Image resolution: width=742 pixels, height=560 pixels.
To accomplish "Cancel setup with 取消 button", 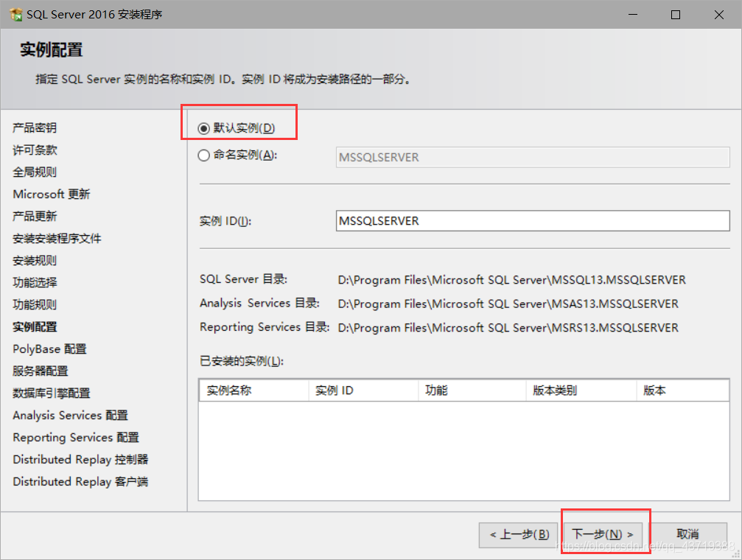I will 687,534.
